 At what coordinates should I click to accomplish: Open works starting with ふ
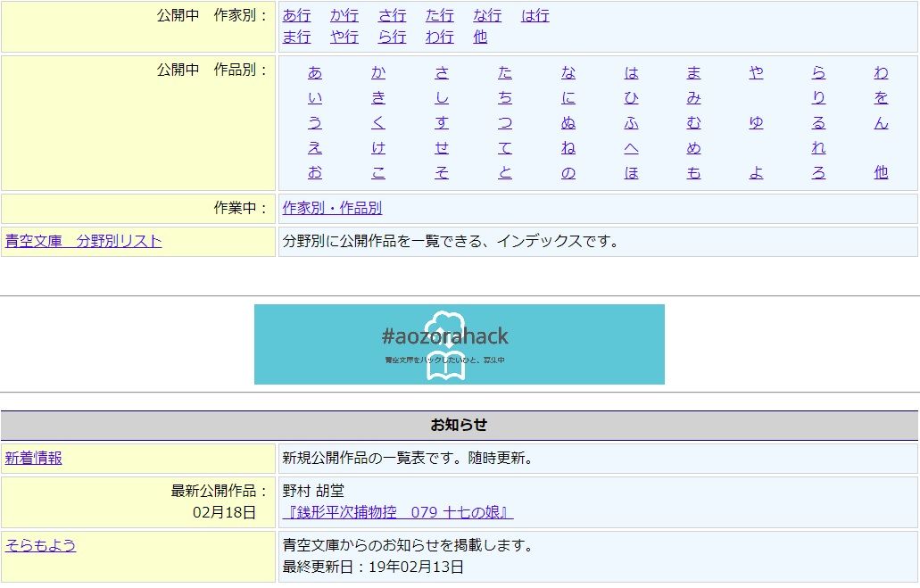click(632, 123)
